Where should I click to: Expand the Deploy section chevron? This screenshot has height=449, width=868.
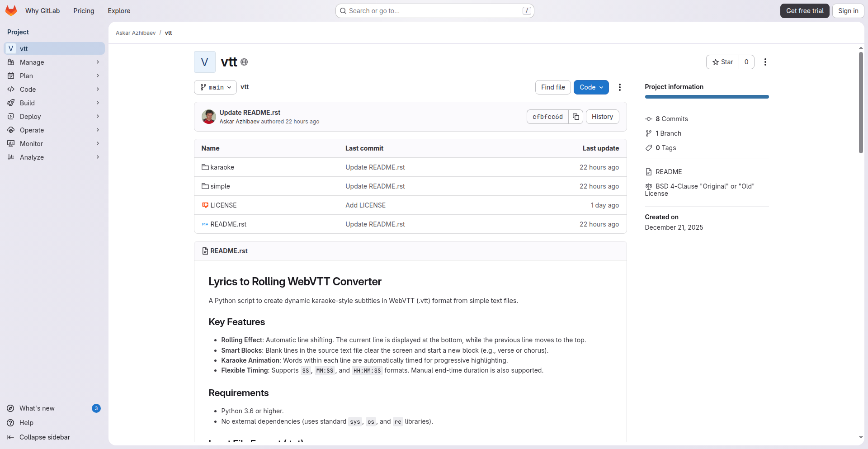click(98, 116)
